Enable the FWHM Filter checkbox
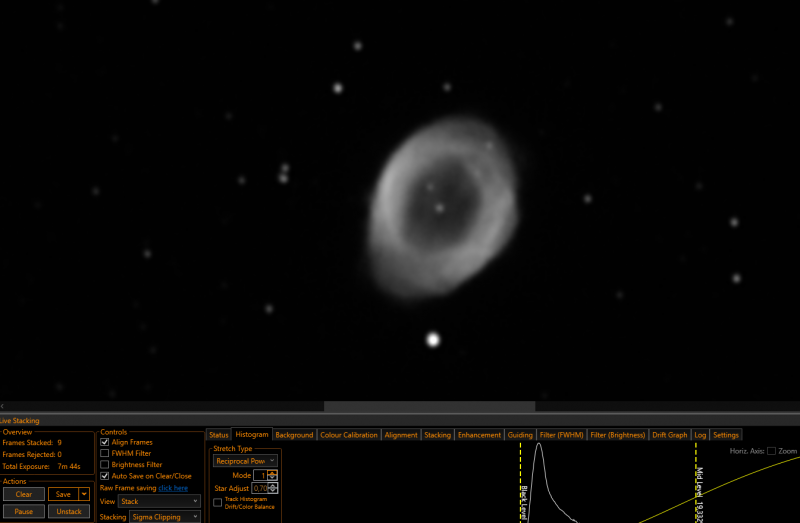This screenshot has height=523, width=800. pyautogui.click(x=105, y=453)
